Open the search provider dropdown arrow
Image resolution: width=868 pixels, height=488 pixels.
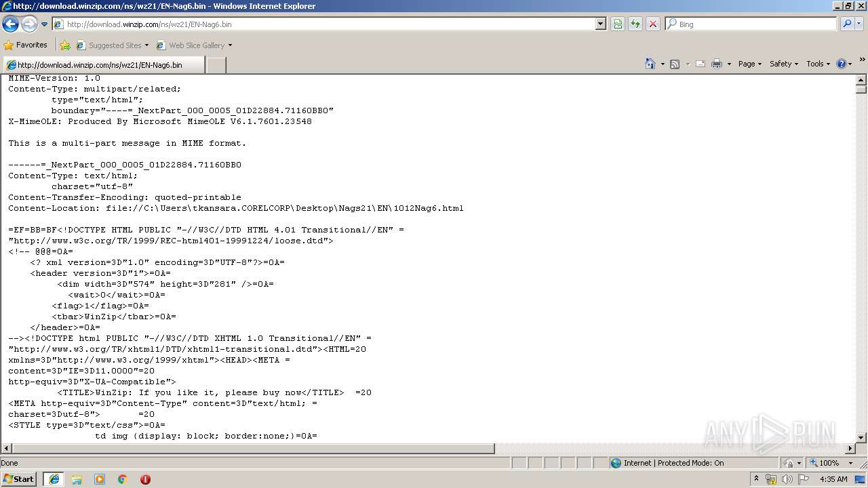click(x=859, y=24)
